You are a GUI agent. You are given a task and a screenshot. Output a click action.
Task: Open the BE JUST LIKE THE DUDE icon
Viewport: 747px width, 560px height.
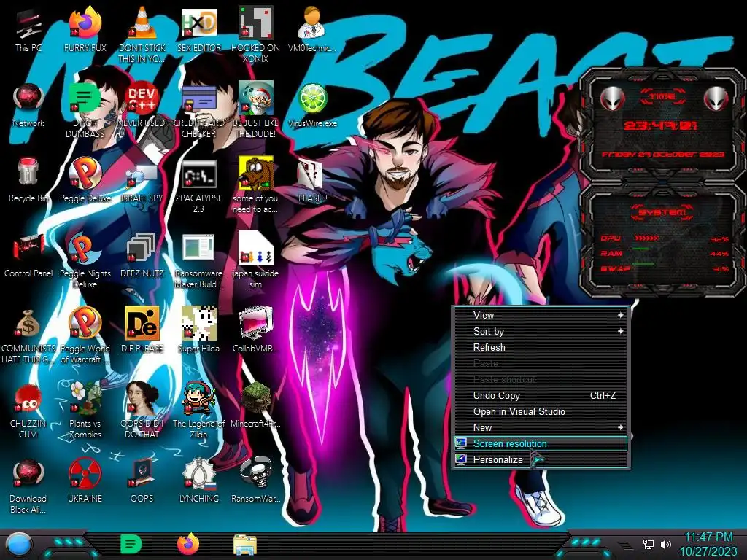tap(255, 99)
